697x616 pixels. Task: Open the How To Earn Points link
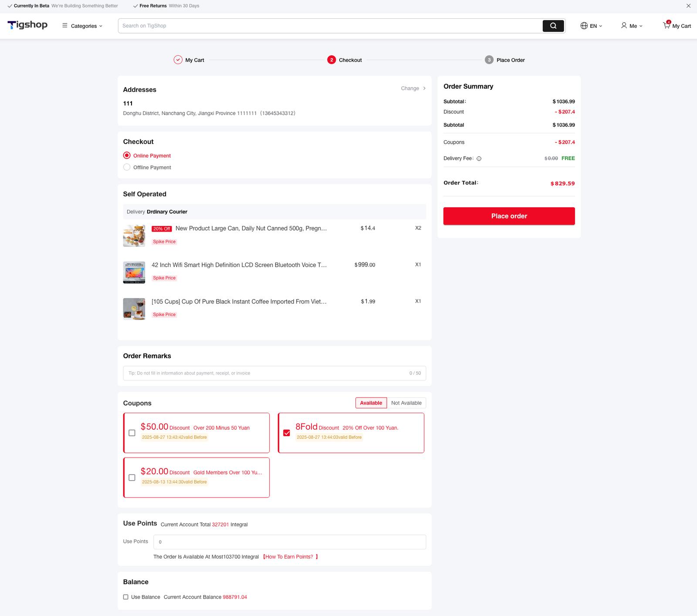[289, 557]
